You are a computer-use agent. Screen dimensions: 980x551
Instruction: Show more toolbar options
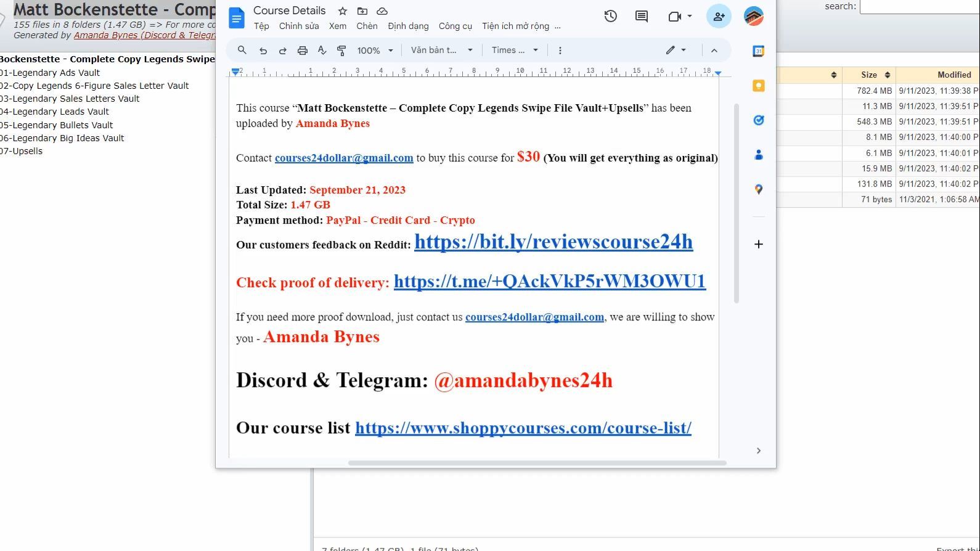pyautogui.click(x=560, y=51)
